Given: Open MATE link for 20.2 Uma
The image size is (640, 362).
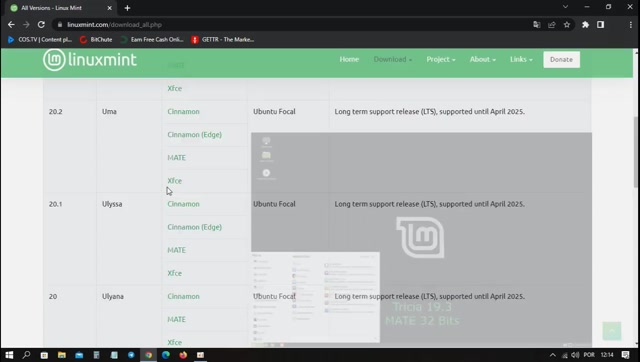Looking at the screenshot, I should [176, 158].
